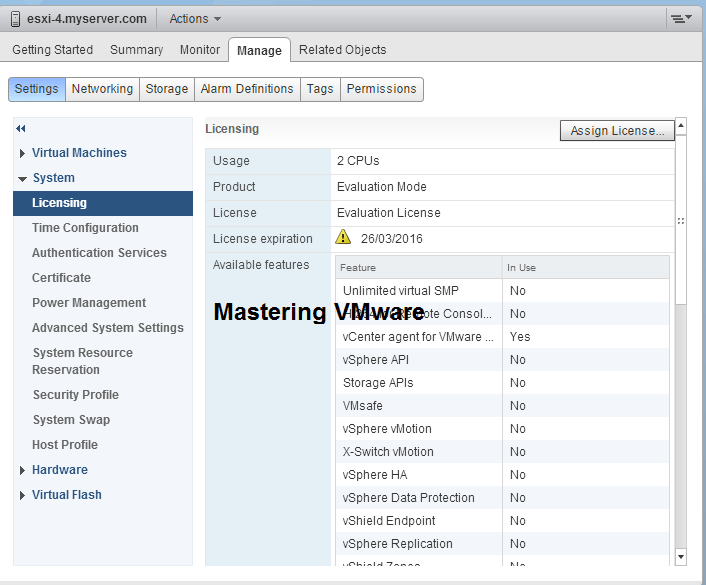Select Licensing in the System list
Image resolution: width=706 pixels, height=585 pixels.
click(x=103, y=203)
